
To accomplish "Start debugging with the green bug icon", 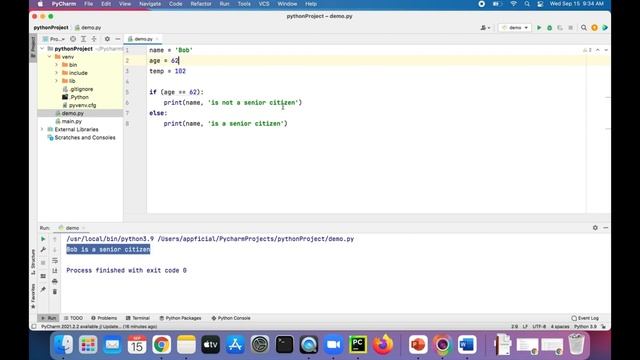I will click(x=549, y=28).
